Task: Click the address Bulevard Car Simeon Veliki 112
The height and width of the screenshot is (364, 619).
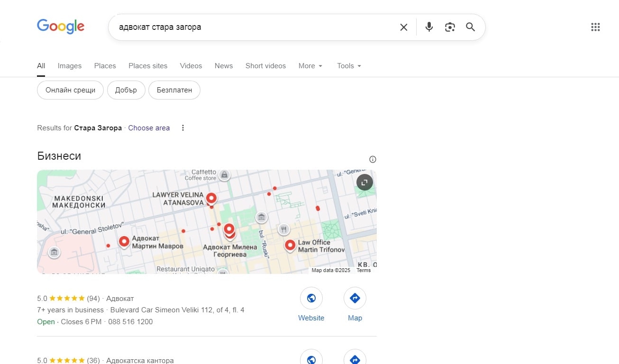Action: point(177,310)
